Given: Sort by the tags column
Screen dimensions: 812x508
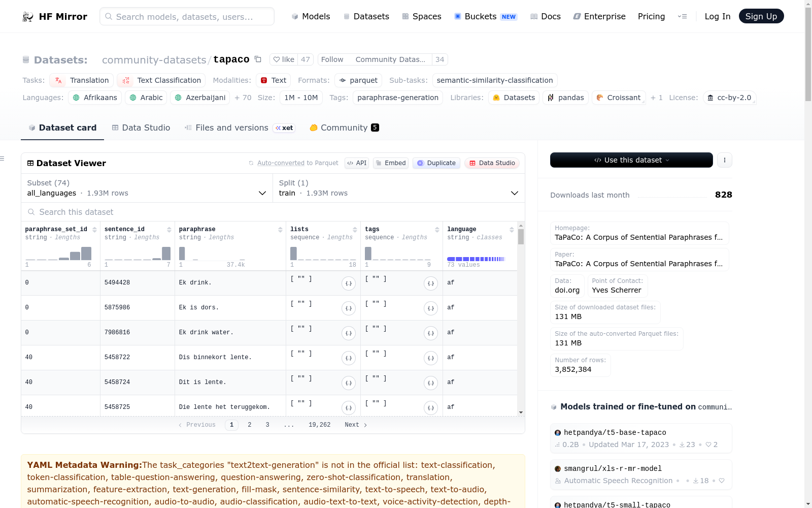Looking at the screenshot, I should coord(437,230).
